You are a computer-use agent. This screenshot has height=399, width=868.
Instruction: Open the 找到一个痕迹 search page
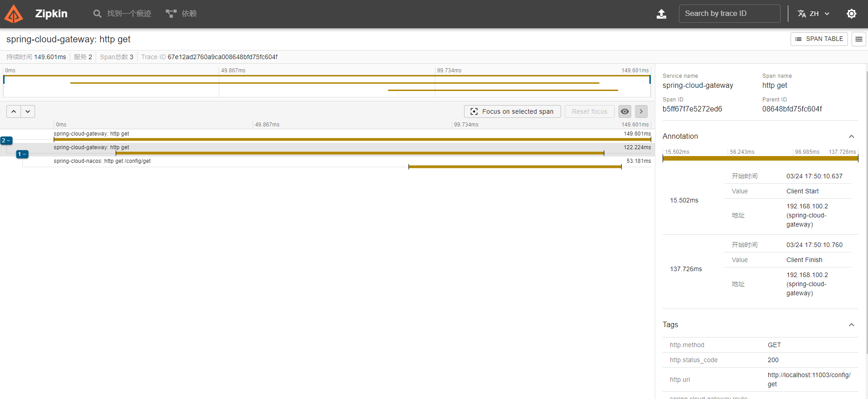tap(122, 14)
